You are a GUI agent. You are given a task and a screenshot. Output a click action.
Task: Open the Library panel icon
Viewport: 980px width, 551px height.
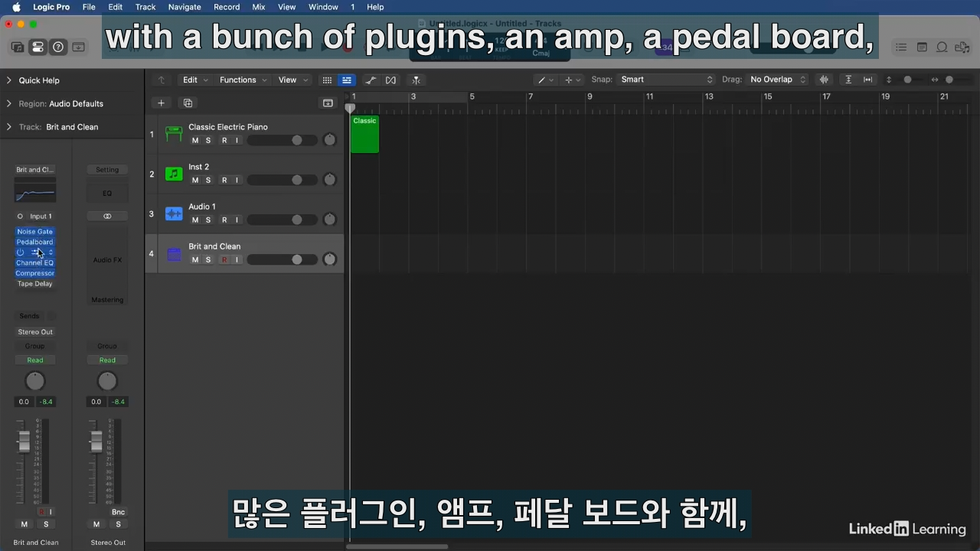point(18,47)
